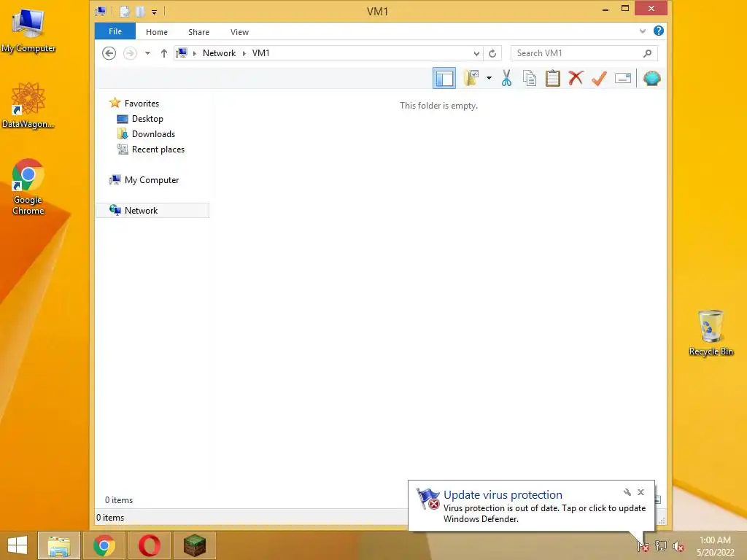Copy using the toolbar copy icon
Image resolution: width=747 pixels, height=560 pixels.
point(530,78)
